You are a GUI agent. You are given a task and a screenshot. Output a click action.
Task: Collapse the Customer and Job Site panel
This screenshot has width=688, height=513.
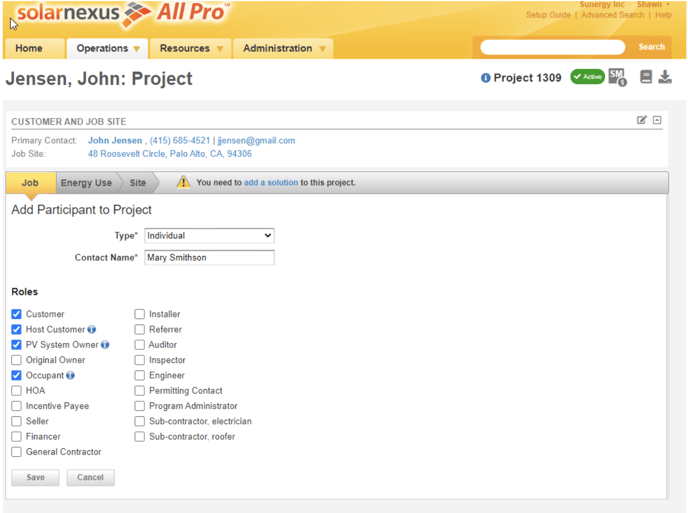click(x=657, y=120)
